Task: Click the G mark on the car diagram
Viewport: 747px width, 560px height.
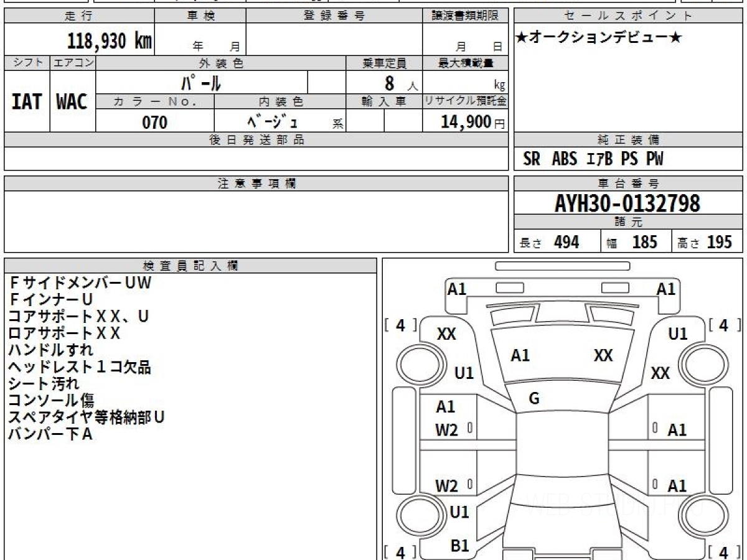Action: point(533,399)
